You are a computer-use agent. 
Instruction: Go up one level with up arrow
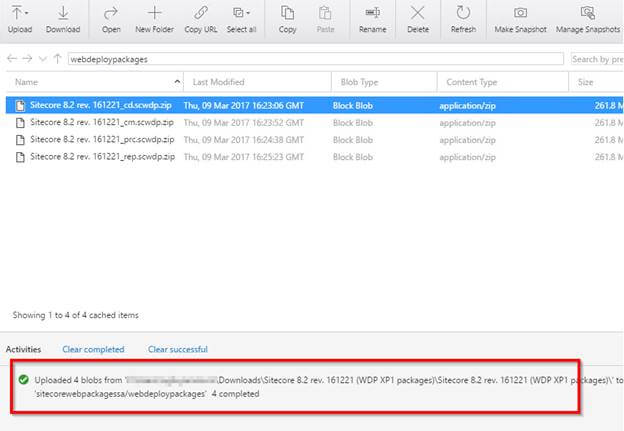(57, 59)
